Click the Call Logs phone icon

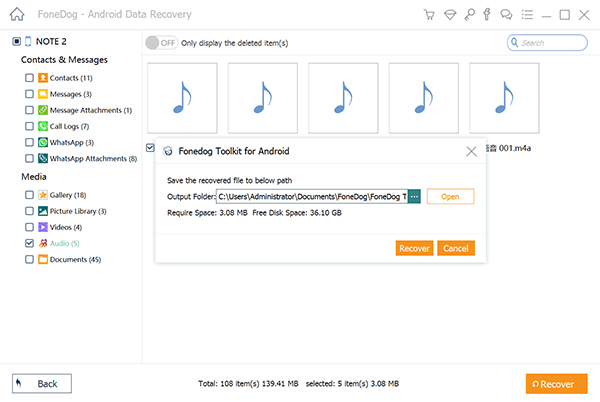point(43,126)
